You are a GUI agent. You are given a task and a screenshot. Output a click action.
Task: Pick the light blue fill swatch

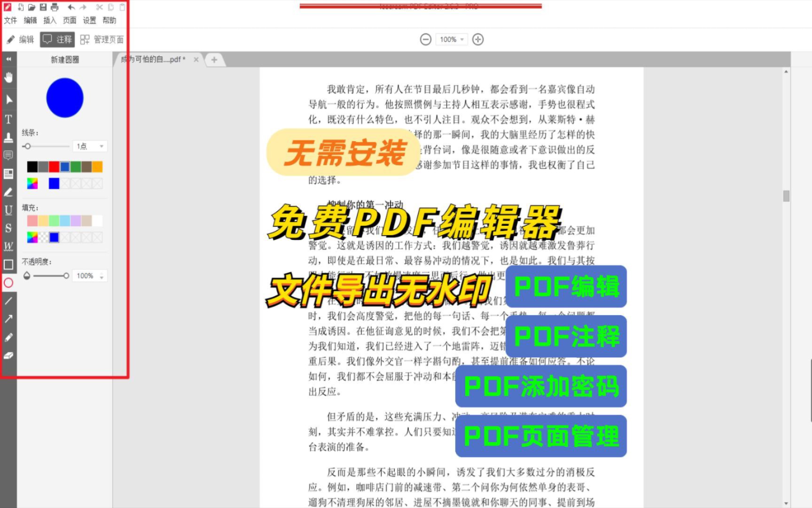65,221
